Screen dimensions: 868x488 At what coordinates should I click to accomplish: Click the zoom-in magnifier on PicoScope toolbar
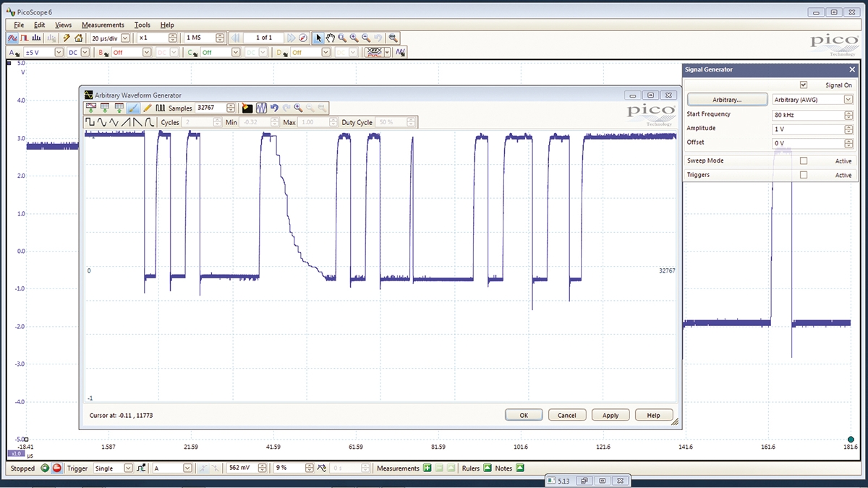coord(352,37)
